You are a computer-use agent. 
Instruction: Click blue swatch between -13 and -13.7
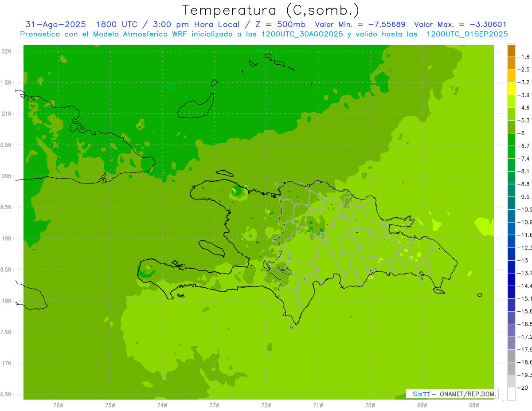click(x=511, y=266)
